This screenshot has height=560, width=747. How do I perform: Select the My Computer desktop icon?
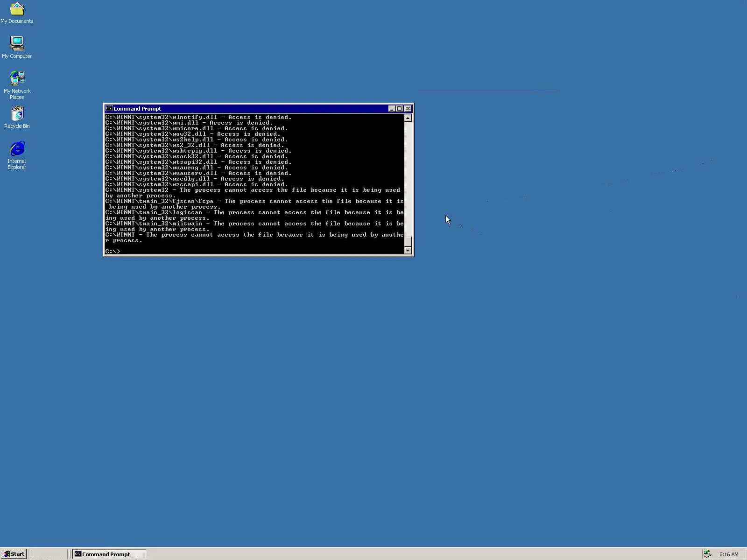[17, 47]
